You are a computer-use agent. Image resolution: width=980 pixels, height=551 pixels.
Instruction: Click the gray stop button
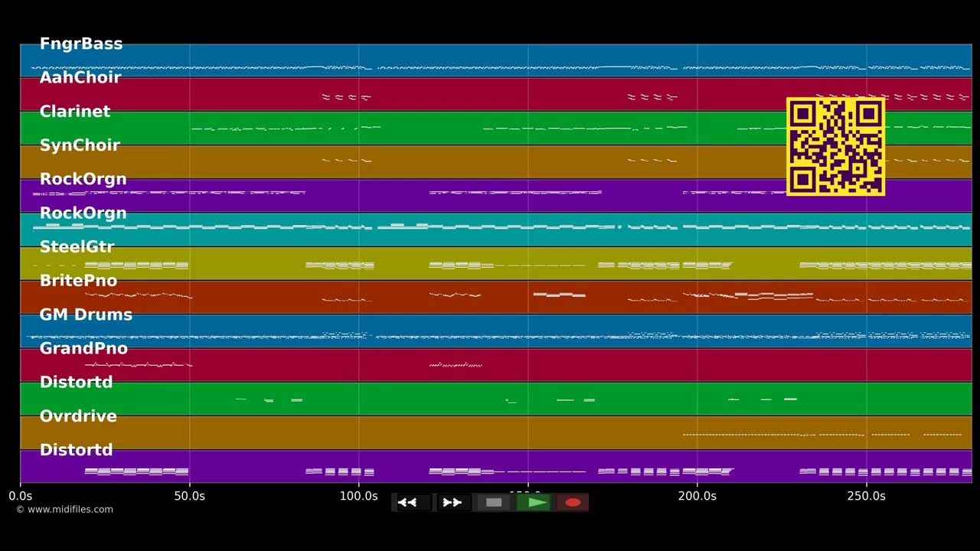tap(494, 503)
